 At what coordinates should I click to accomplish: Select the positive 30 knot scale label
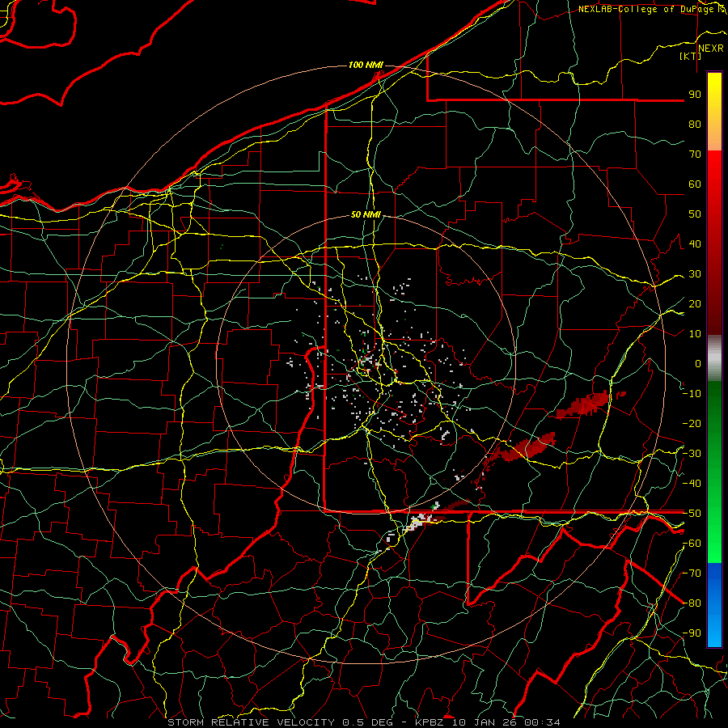[x=695, y=274]
